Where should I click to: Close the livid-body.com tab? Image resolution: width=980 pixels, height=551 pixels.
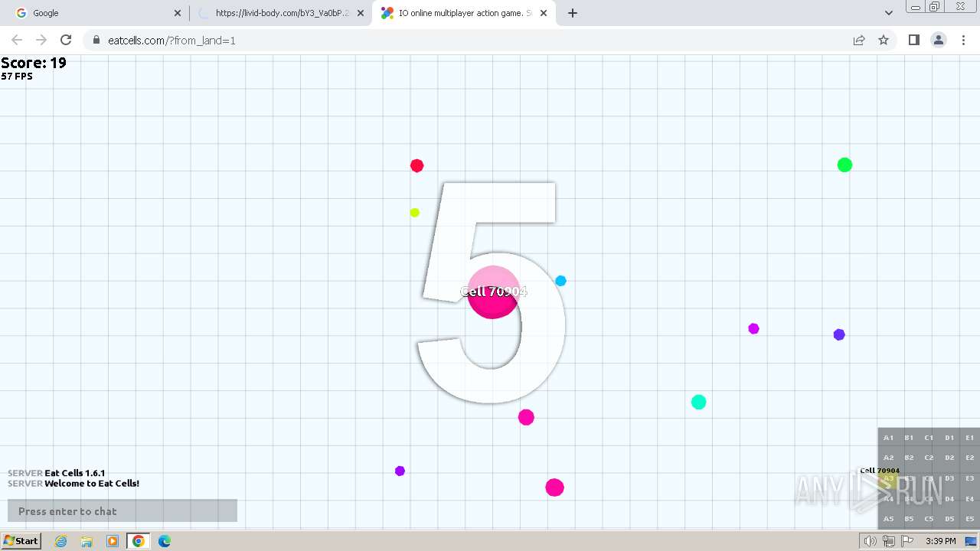[361, 13]
